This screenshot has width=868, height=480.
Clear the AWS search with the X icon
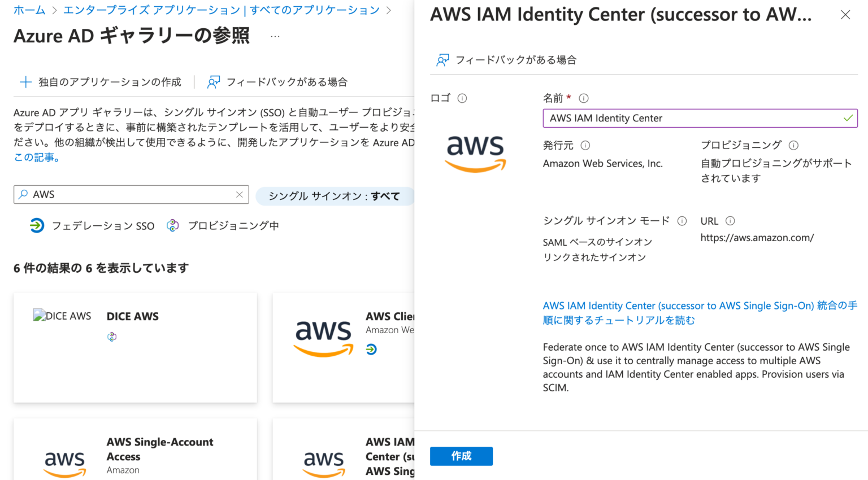click(239, 195)
